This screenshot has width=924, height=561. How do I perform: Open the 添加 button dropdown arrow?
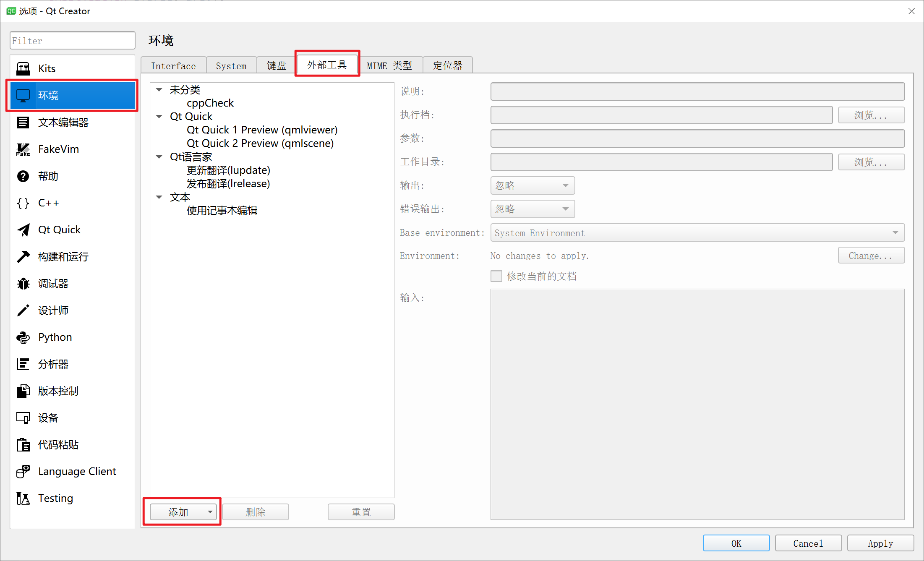210,512
